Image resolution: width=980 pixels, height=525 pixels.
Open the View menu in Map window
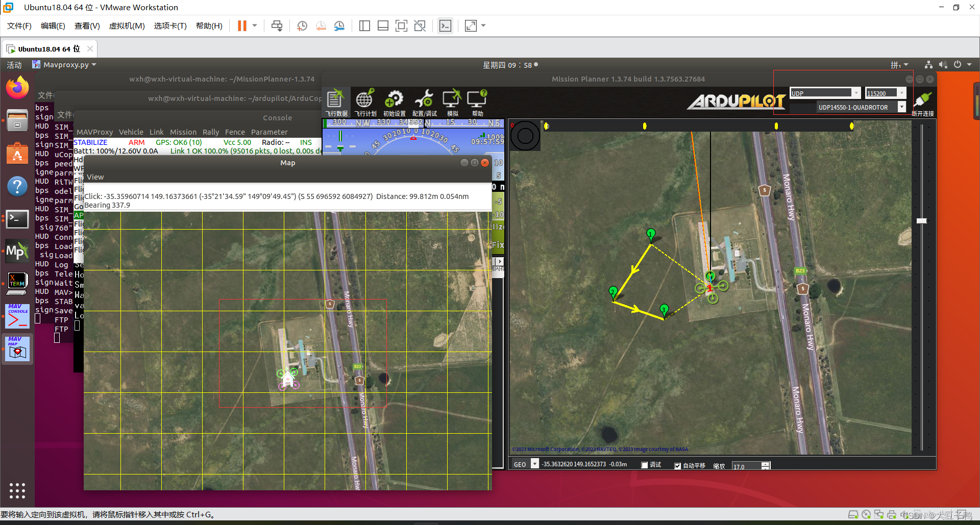click(95, 177)
